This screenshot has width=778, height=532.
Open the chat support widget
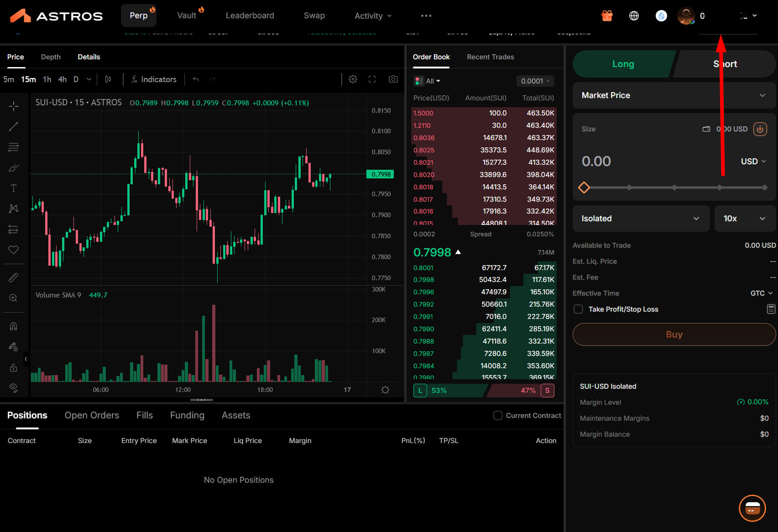tap(752, 508)
